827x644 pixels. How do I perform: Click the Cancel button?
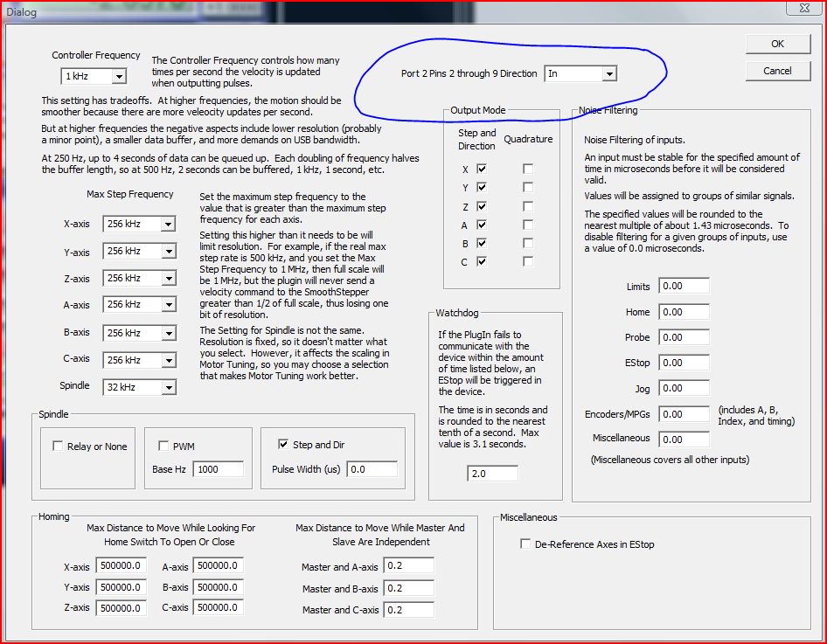(x=776, y=71)
